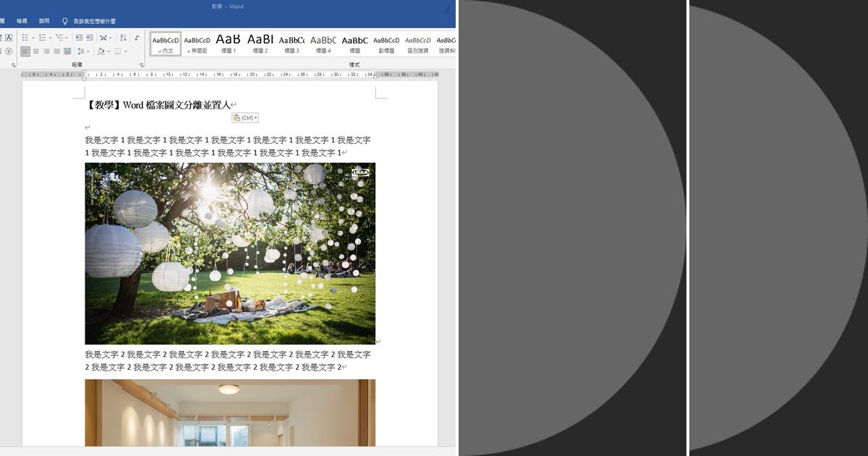Viewport: 868px width, 456px height.
Task: Click the decrease indent icon
Action: (x=78, y=38)
